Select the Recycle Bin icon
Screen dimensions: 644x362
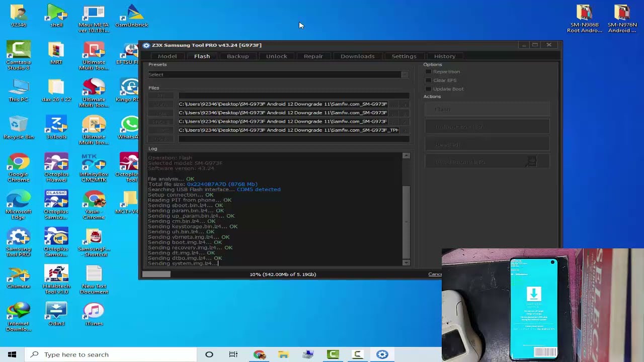tap(19, 128)
